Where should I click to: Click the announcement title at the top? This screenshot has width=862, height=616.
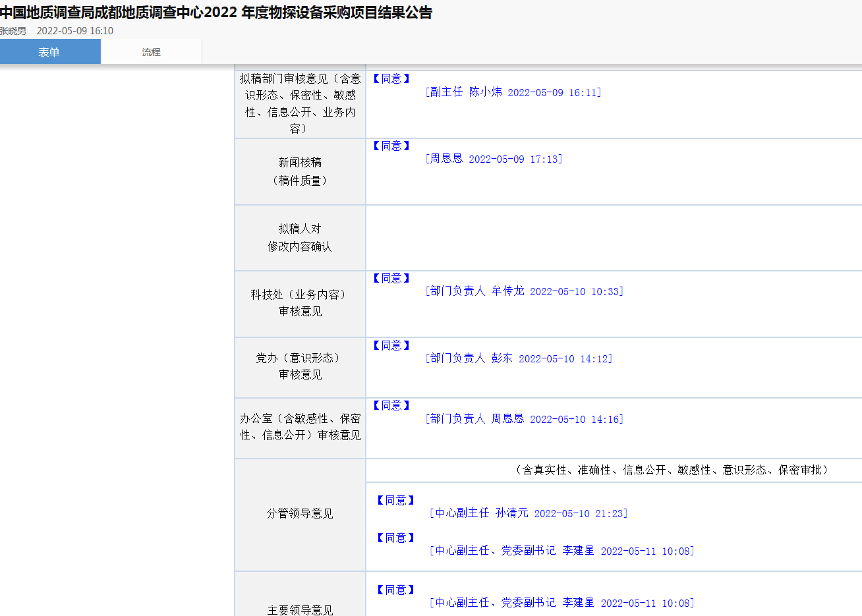(216, 13)
